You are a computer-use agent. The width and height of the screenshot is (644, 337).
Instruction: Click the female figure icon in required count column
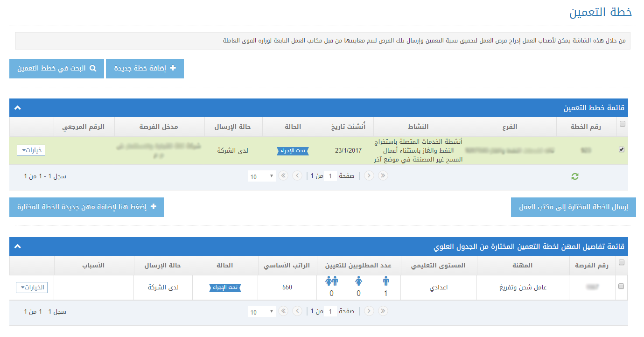pyautogui.click(x=358, y=281)
